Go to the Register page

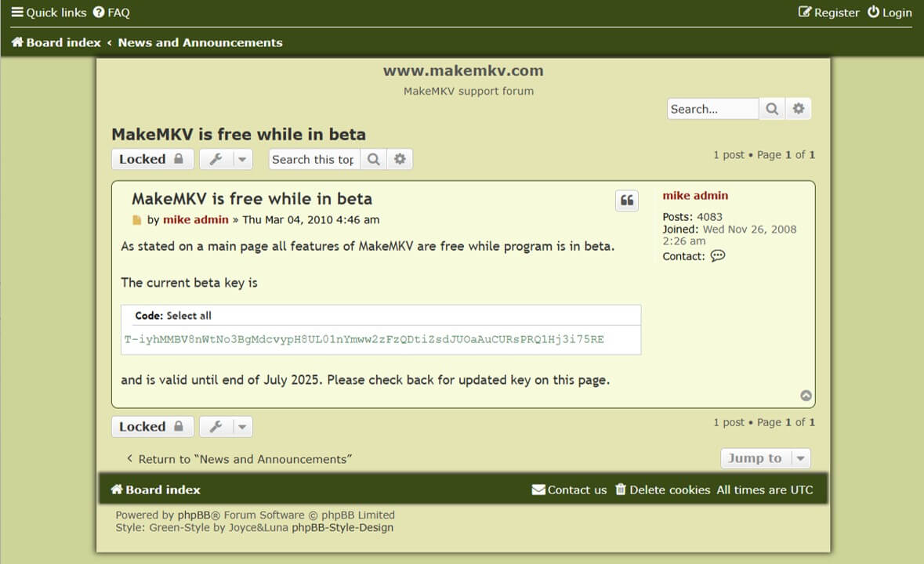[x=828, y=13]
